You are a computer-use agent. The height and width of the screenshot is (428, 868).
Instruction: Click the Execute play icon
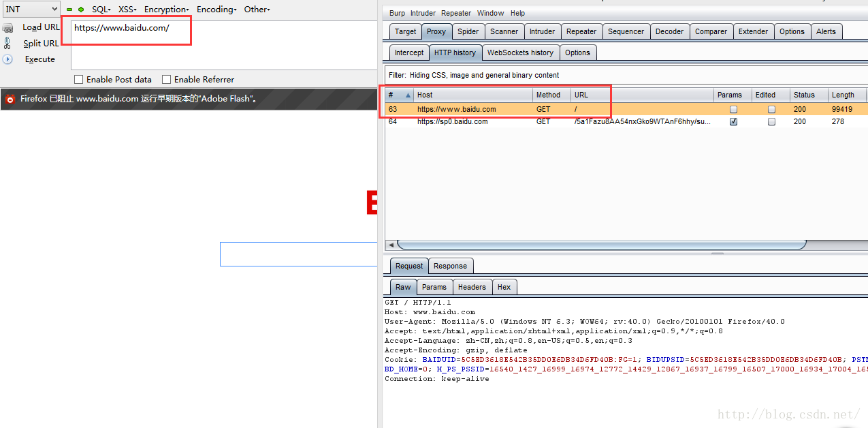pos(7,59)
